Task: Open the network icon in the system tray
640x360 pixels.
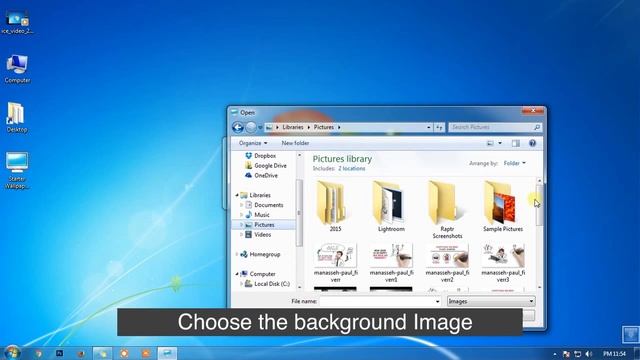Action: 577,354
